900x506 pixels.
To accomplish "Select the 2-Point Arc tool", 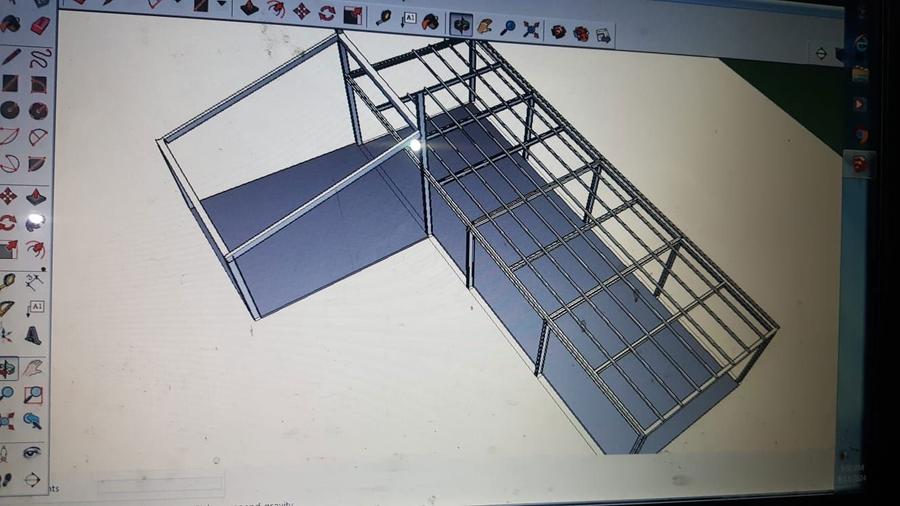I will tap(37, 137).
